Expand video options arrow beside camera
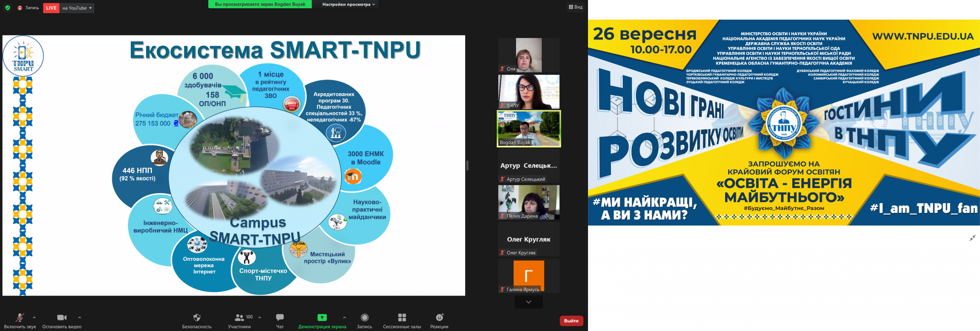 80,317
